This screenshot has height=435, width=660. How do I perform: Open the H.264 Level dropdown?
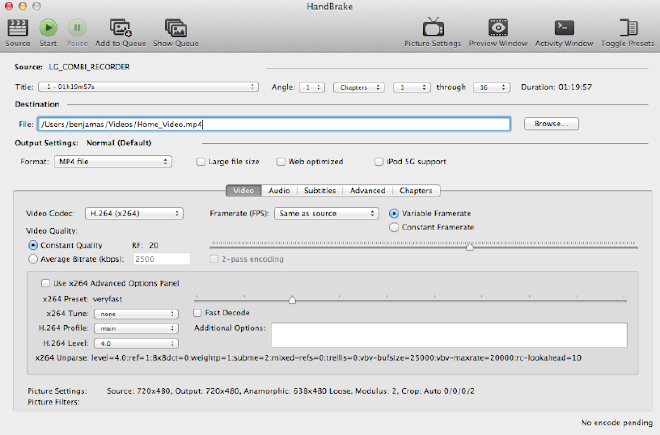click(136, 344)
